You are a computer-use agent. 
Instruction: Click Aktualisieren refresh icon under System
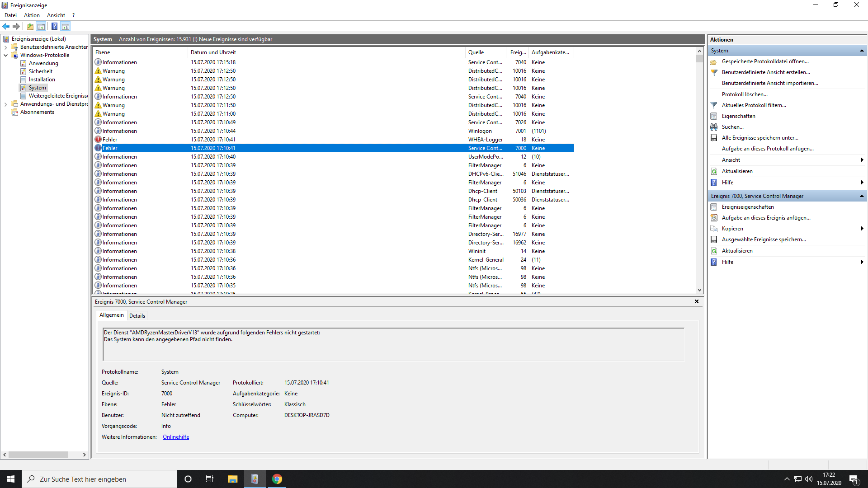click(714, 171)
